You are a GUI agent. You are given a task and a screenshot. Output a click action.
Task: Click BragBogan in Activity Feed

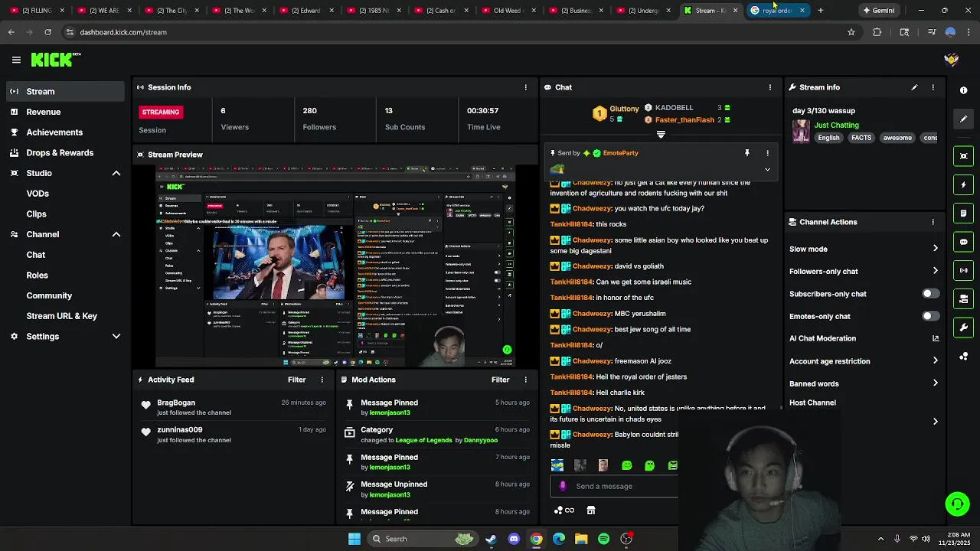176,403
